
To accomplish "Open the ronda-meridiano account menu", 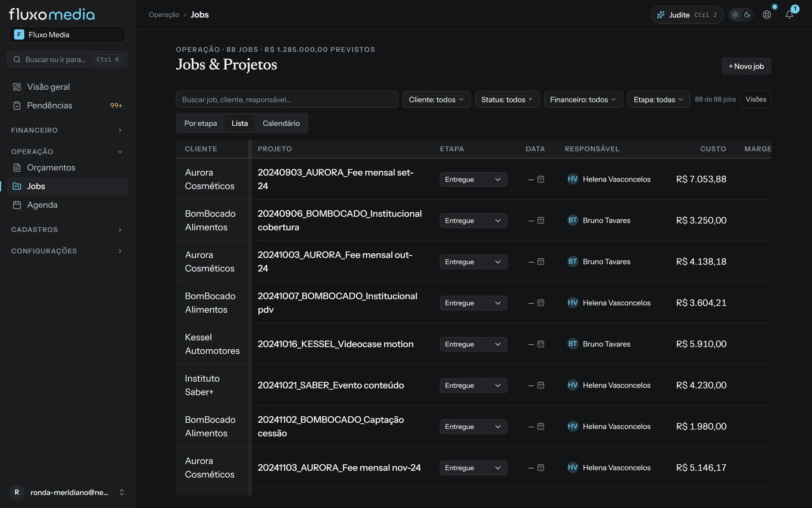I will 67,492.
